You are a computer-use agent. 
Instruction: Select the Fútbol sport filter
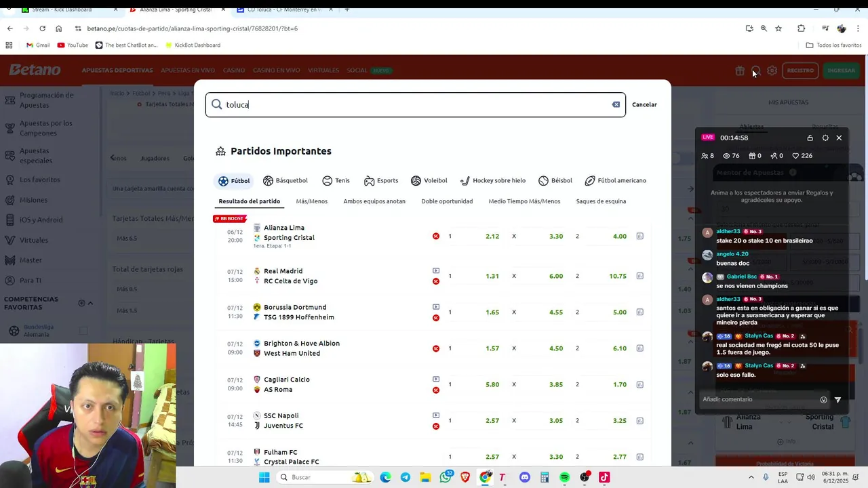pos(234,181)
